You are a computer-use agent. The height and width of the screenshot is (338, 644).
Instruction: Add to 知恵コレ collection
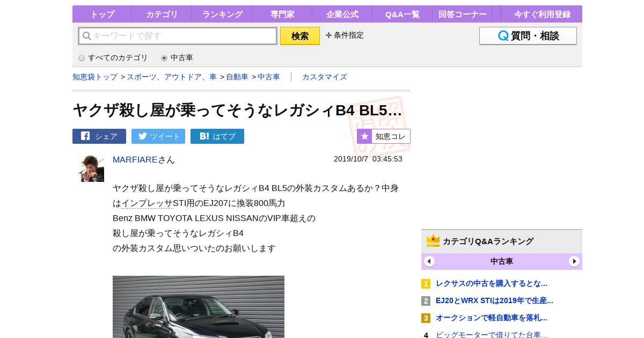[384, 136]
